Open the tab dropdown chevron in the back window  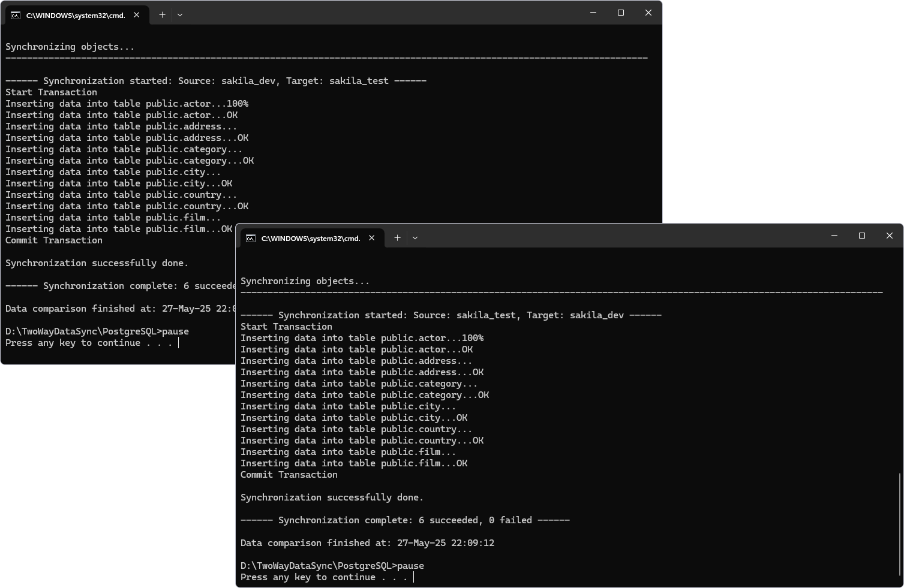pos(180,14)
